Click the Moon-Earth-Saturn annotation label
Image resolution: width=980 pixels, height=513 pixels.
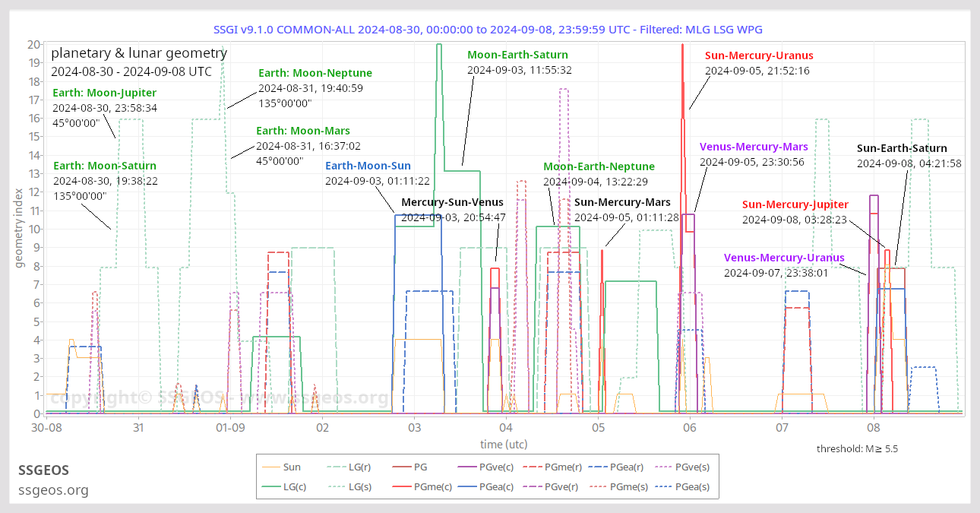517,55
